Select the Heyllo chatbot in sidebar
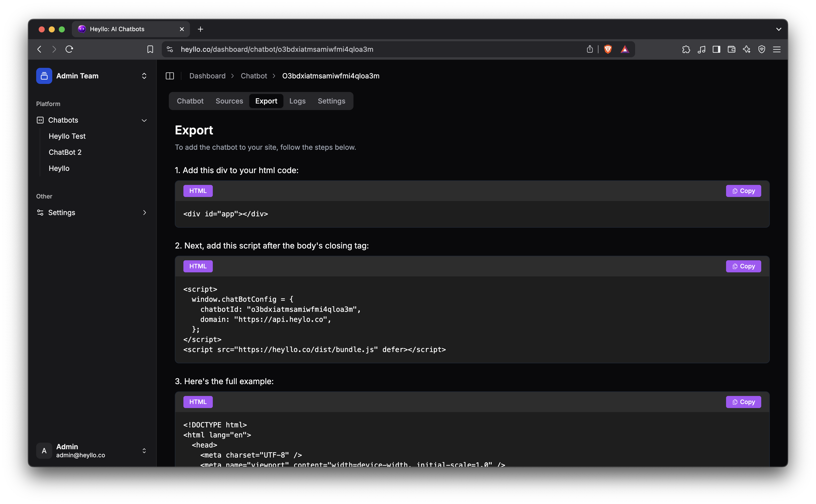The height and width of the screenshot is (504, 816). coord(59,168)
